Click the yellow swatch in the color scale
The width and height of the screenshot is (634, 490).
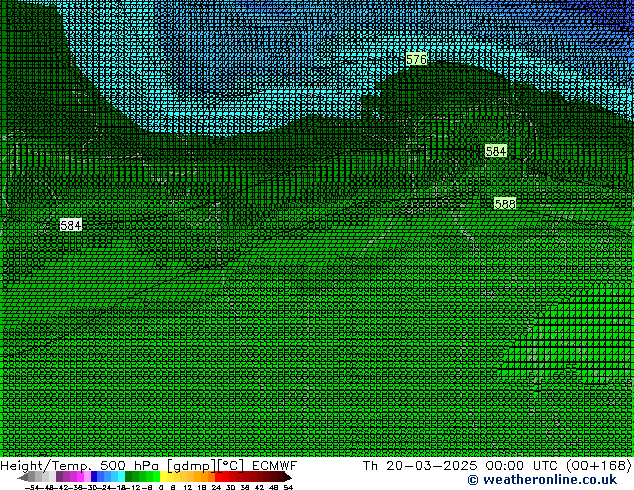tap(164, 477)
